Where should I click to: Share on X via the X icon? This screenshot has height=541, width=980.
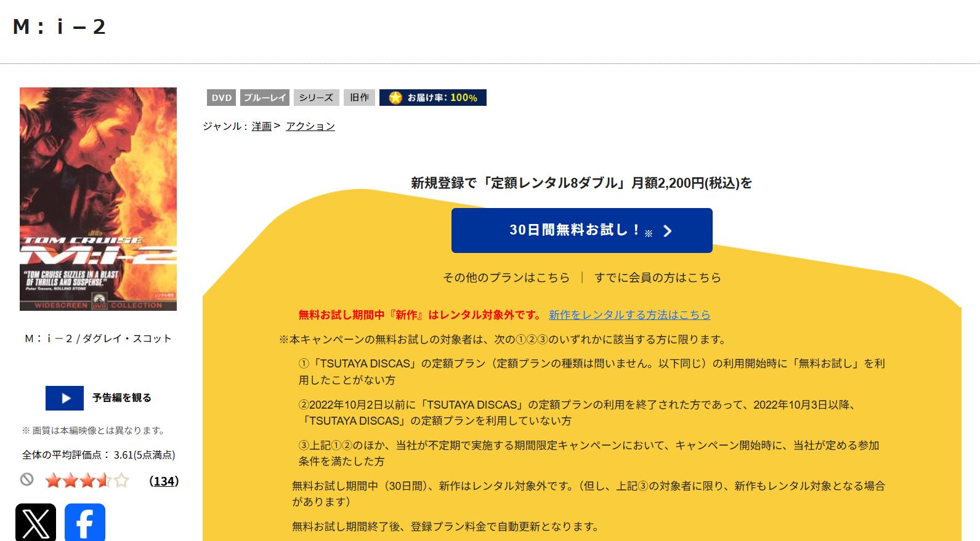pyautogui.click(x=36, y=523)
